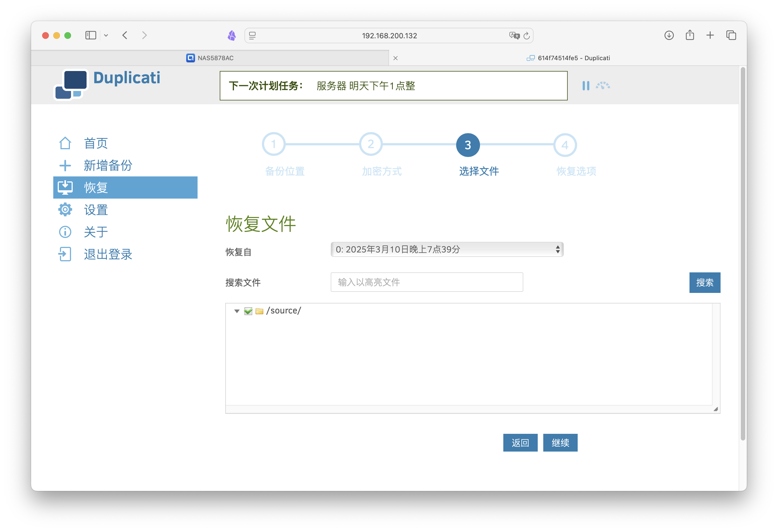Click the Duplicati logo icon
This screenshot has height=532, width=778.
(71, 84)
